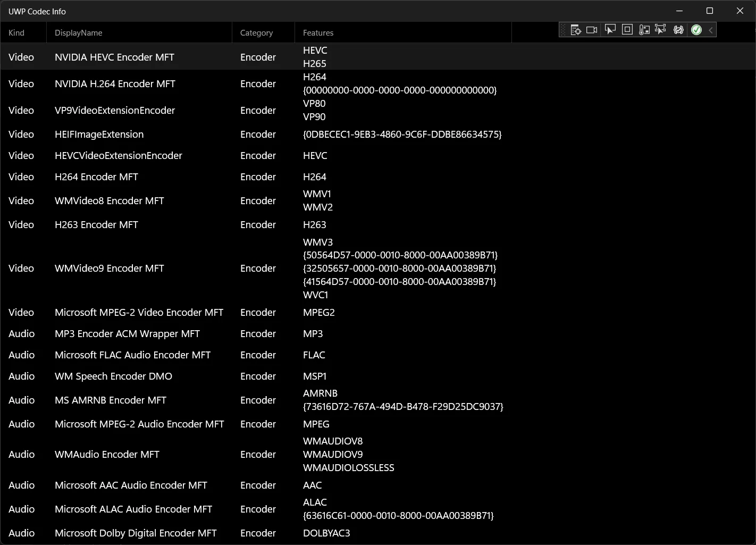Viewport: 756px width, 545px height.
Task: Select the VP9VideoExtensionEncoder entry
Action: coord(115,110)
